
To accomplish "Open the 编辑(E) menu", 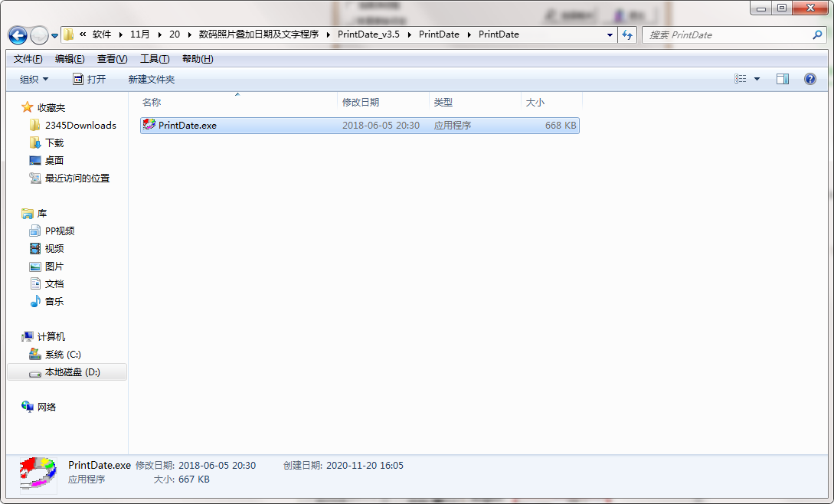I will [x=70, y=59].
